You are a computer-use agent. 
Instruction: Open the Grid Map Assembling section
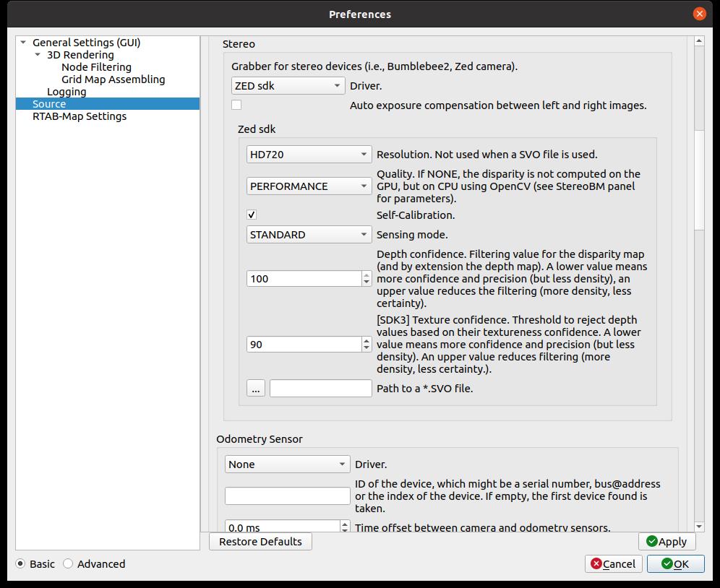[x=113, y=79]
